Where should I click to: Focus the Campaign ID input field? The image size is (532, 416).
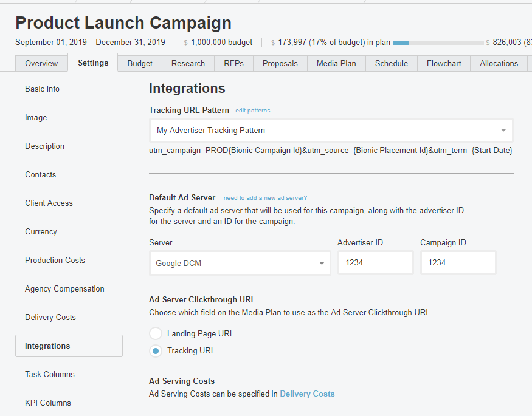coord(458,262)
